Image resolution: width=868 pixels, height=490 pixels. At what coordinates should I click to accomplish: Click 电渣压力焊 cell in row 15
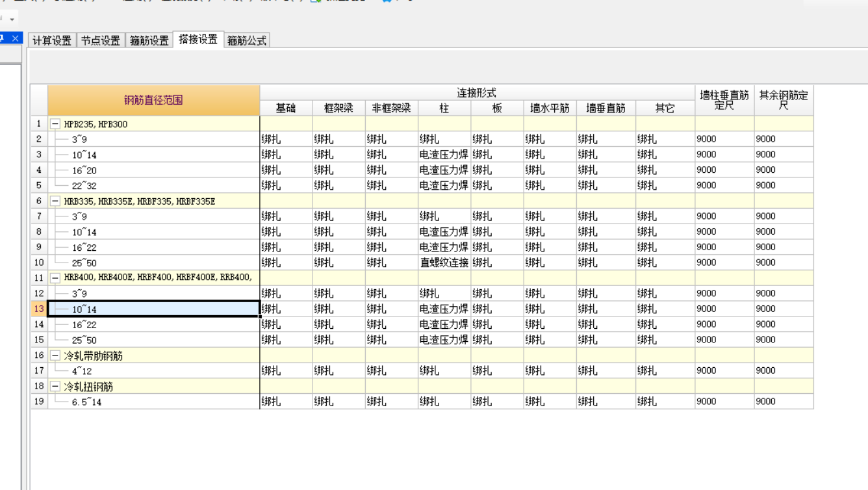point(444,340)
